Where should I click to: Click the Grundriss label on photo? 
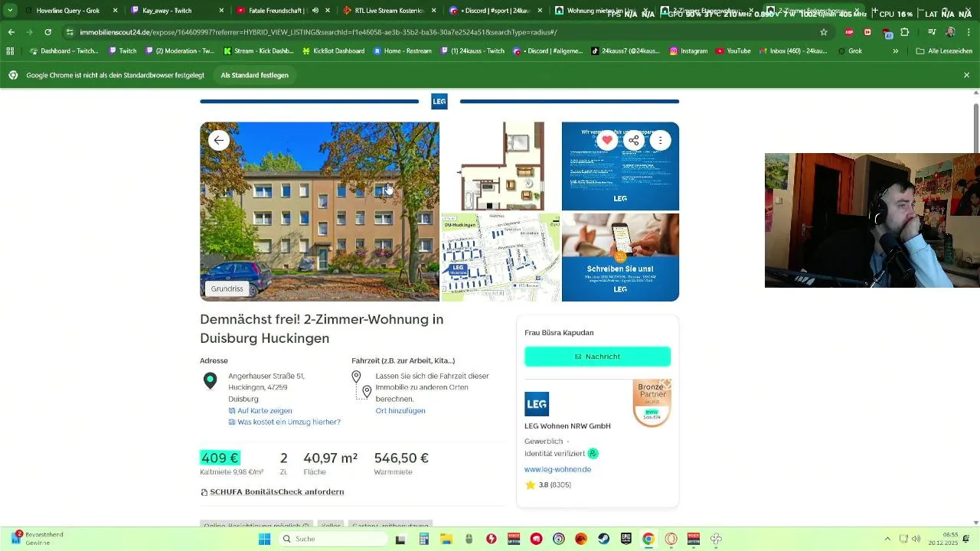(227, 289)
